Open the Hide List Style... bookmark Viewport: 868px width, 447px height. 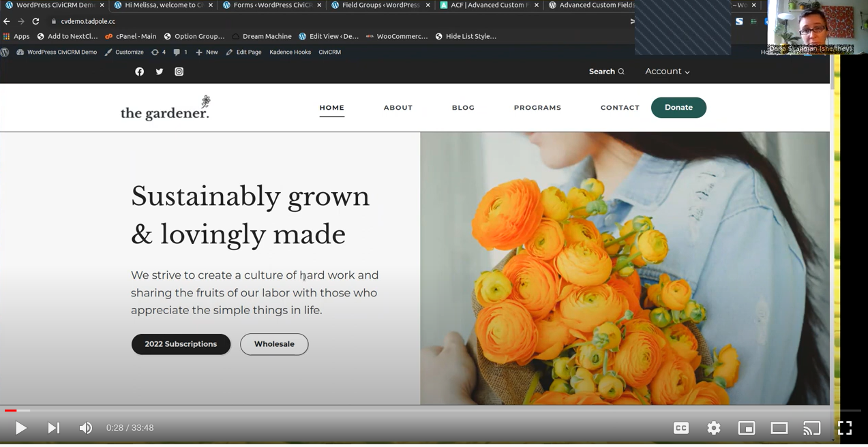tap(466, 36)
